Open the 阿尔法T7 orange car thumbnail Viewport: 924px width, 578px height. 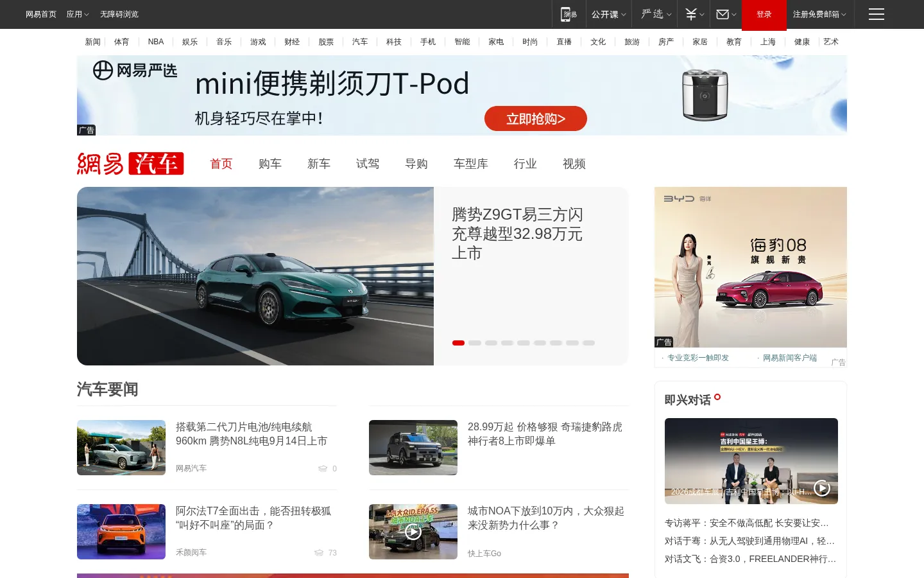click(x=121, y=532)
